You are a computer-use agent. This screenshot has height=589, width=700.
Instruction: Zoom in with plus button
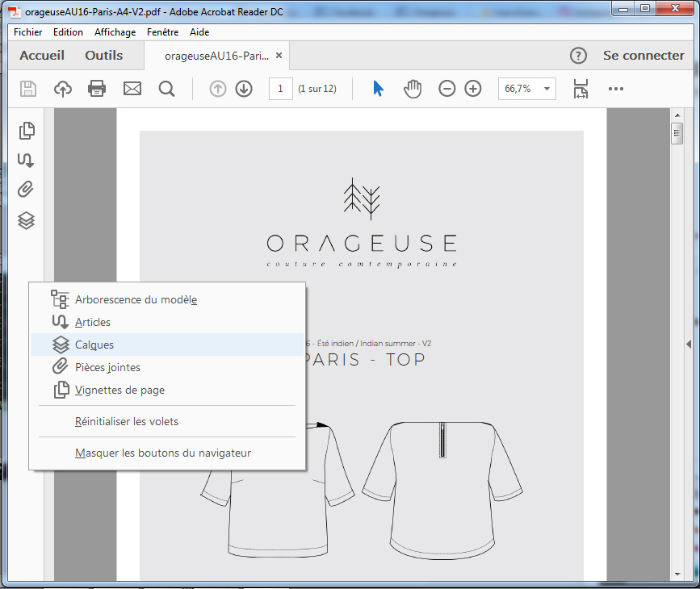[473, 89]
